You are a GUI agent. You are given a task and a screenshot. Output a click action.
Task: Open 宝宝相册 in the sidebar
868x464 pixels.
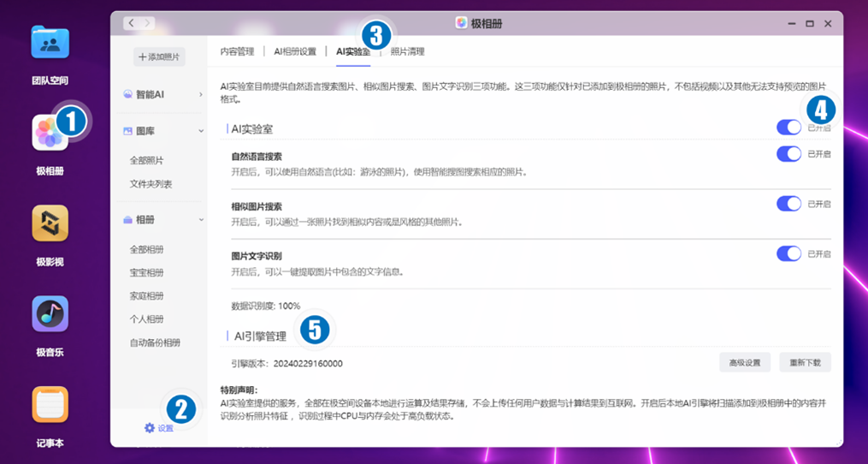click(x=147, y=273)
